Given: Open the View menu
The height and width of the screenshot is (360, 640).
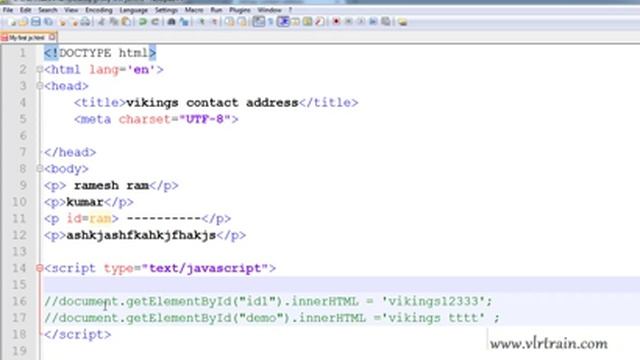Looking at the screenshot, I should [71, 10].
